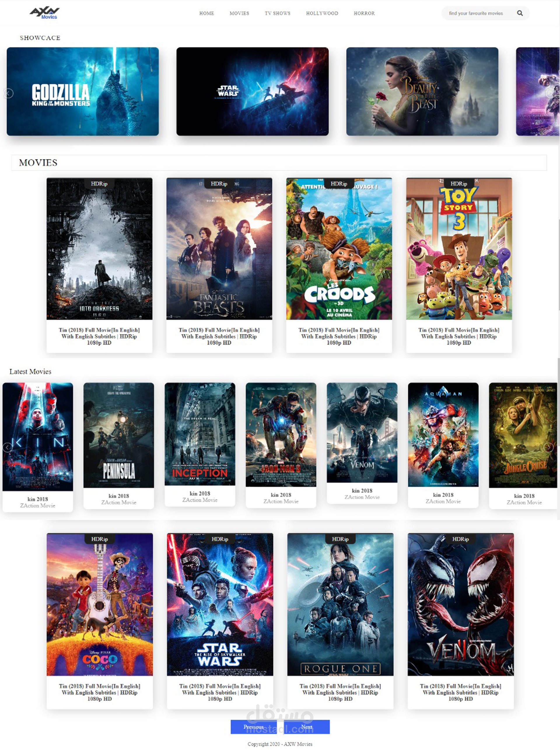This screenshot has width=560, height=750.
Task: Focus the find your favourite movies field
Action: click(x=476, y=13)
